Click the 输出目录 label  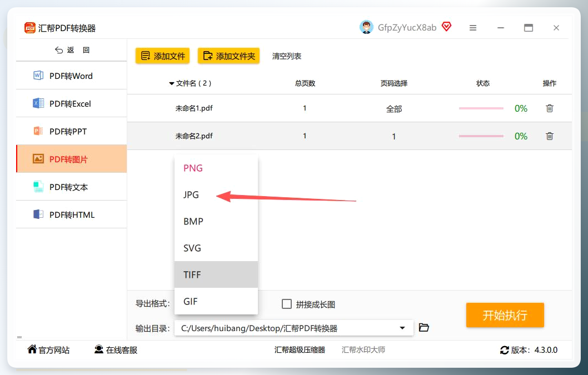click(153, 328)
